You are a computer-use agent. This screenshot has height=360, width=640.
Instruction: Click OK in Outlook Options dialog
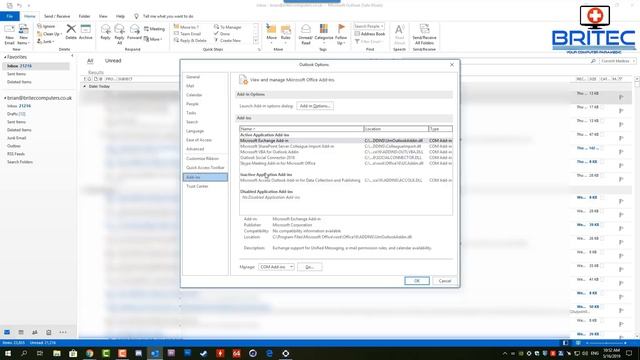(417, 281)
